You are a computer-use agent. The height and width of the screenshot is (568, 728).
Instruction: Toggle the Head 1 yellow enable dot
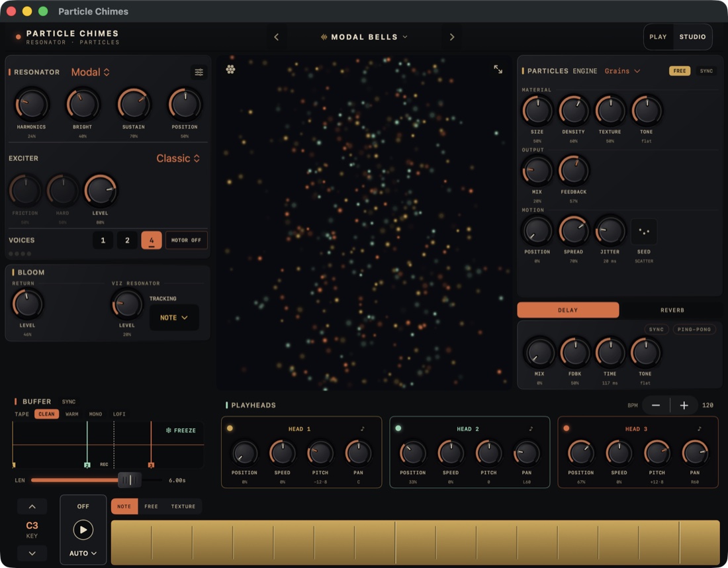tap(230, 428)
